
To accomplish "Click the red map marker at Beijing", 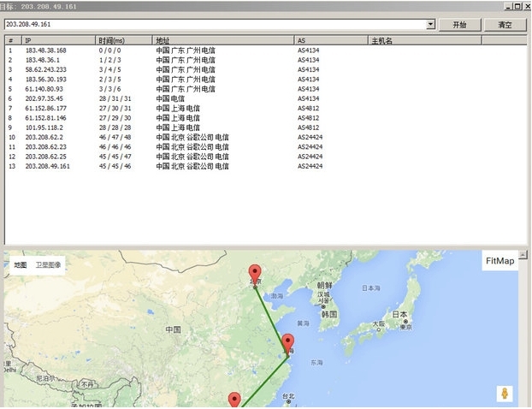I will click(x=254, y=275).
